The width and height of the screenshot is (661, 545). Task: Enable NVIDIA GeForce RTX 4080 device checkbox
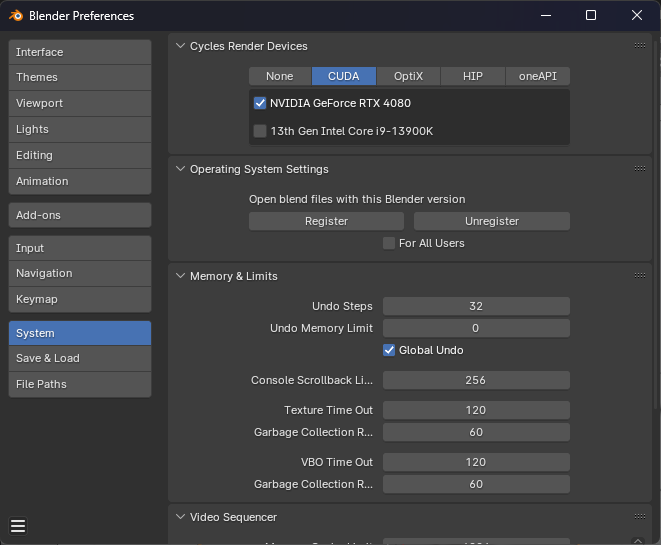260,103
